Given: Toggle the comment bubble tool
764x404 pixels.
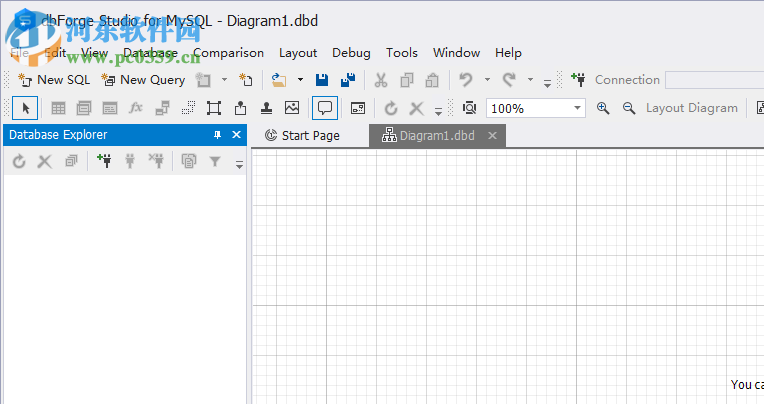Looking at the screenshot, I should click(x=325, y=108).
